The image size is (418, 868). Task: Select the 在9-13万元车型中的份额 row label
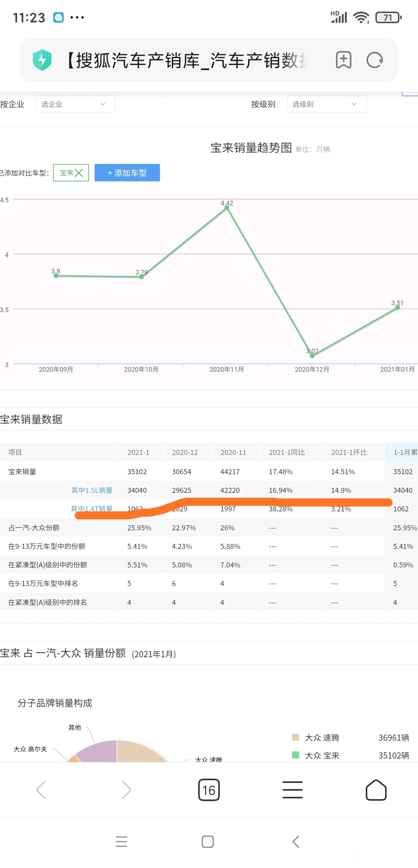[x=47, y=546]
